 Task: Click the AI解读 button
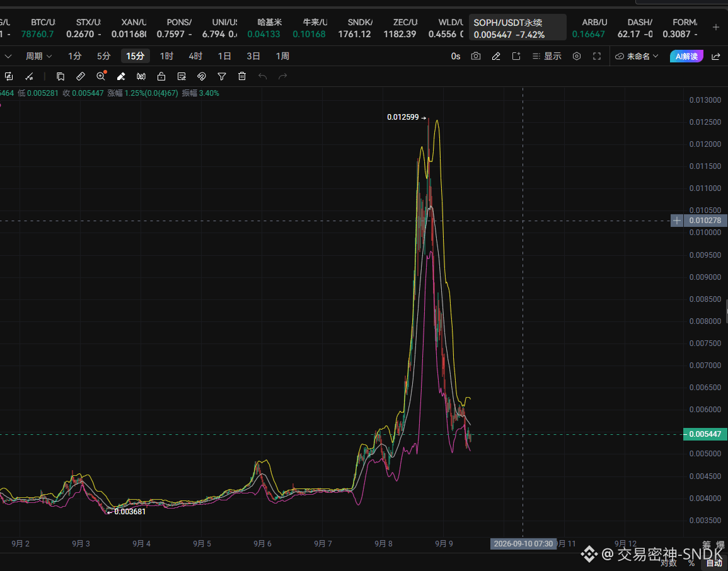click(686, 56)
